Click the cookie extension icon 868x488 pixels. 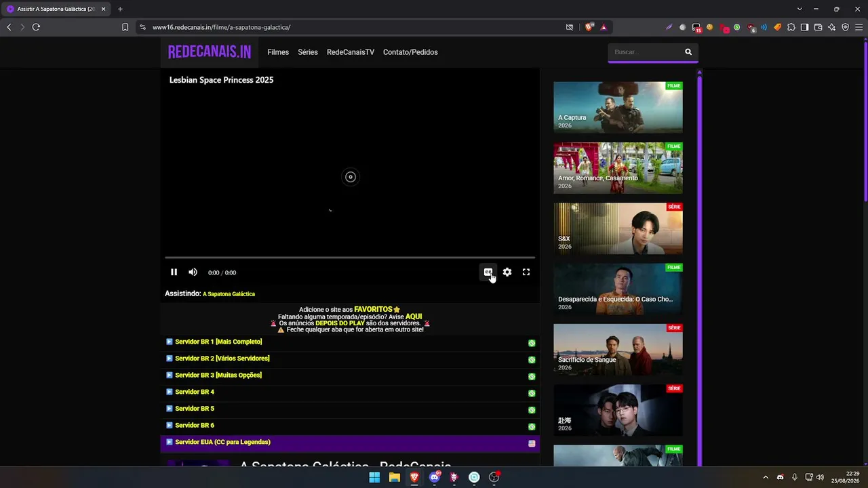pos(710,27)
